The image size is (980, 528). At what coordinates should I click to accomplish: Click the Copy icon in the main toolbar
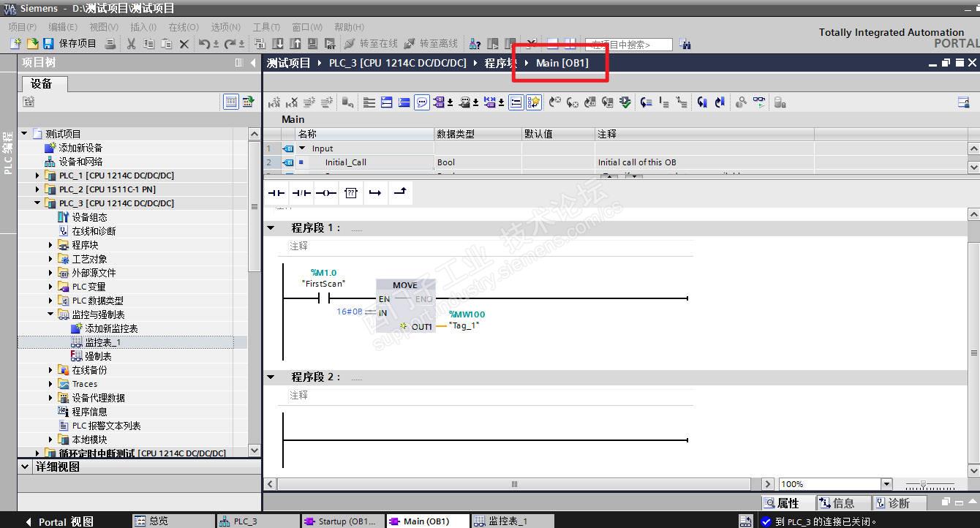click(x=149, y=44)
